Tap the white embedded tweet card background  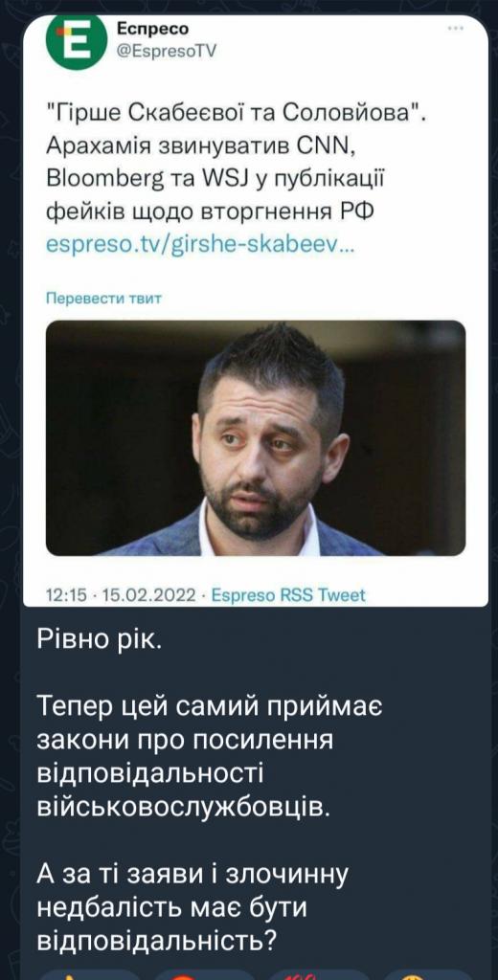(256, 311)
